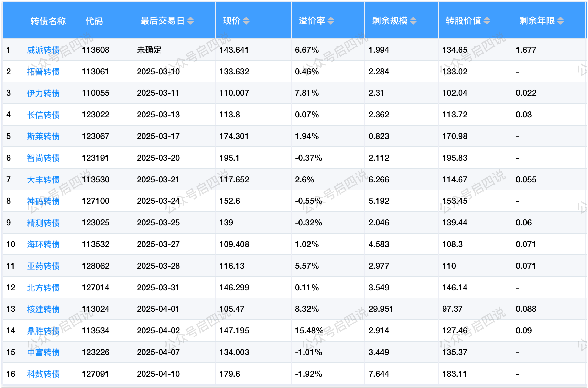Open the 智尚转债 link
This screenshot has width=588, height=388.
click(x=43, y=158)
